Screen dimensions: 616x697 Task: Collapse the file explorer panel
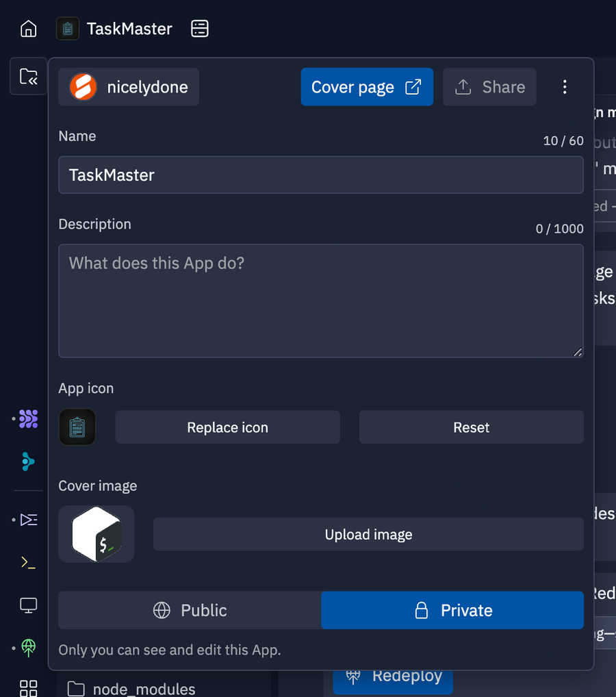coord(28,77)
